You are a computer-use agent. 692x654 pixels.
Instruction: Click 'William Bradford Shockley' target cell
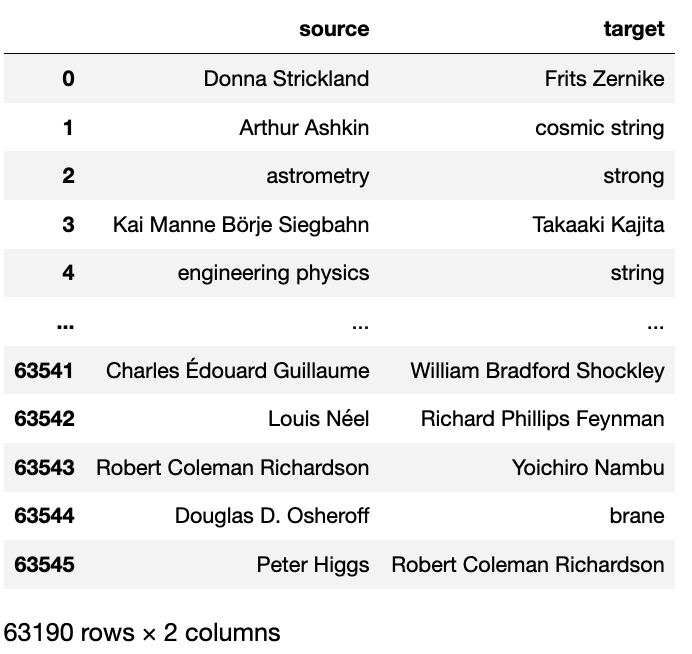point(537,371)
